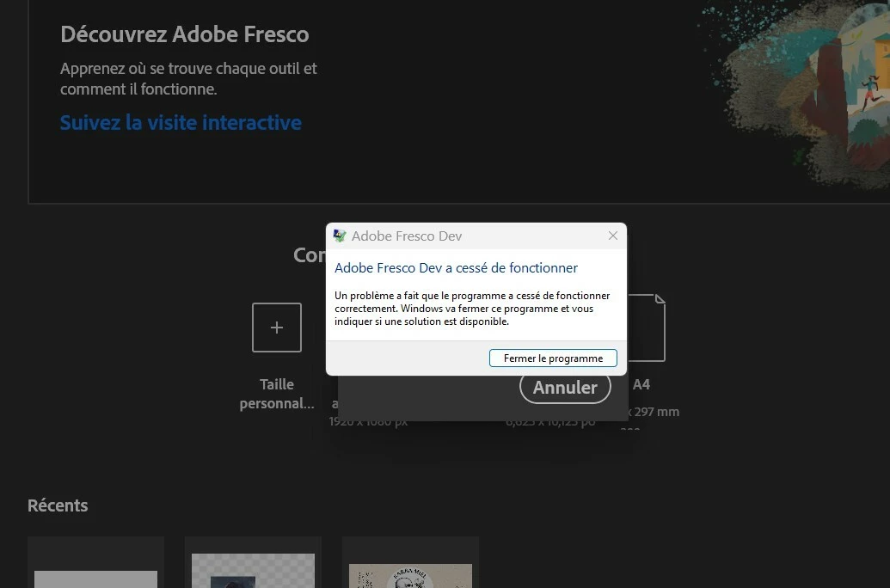Screen dimensions: 890x588
Task: Click the A4 preset label
Action: coord(641,385)
